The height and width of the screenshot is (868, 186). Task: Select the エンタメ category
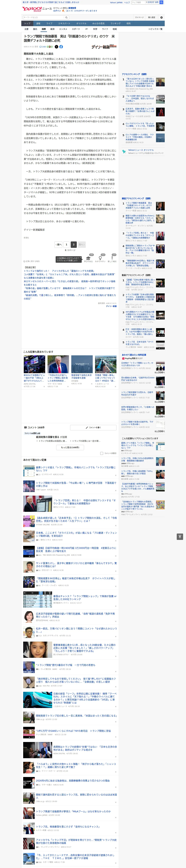(x=63, y=29)
